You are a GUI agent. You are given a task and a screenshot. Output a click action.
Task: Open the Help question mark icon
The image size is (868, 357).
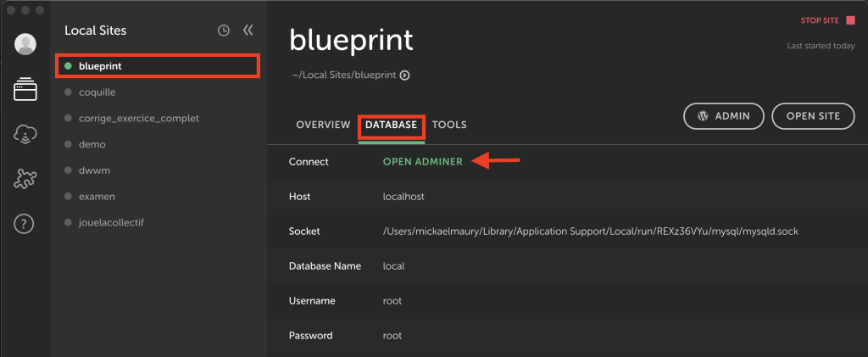pos(25,224)
